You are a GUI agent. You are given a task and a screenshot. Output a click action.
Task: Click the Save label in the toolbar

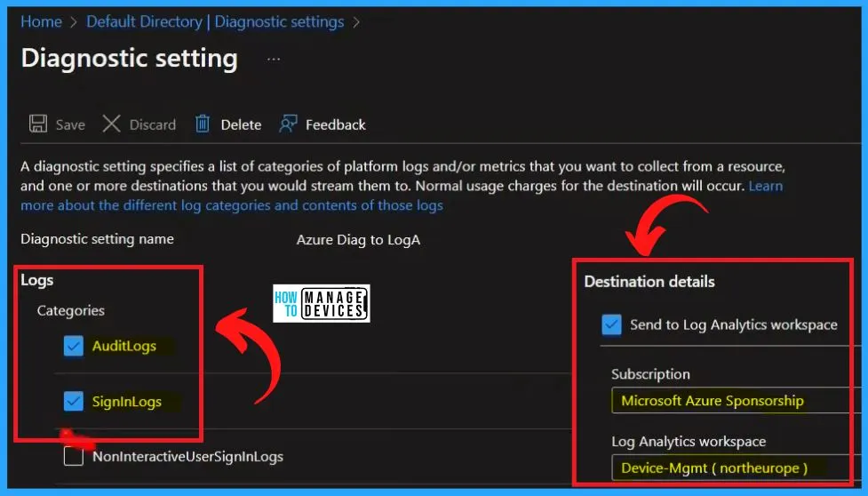tap(70, 124)
